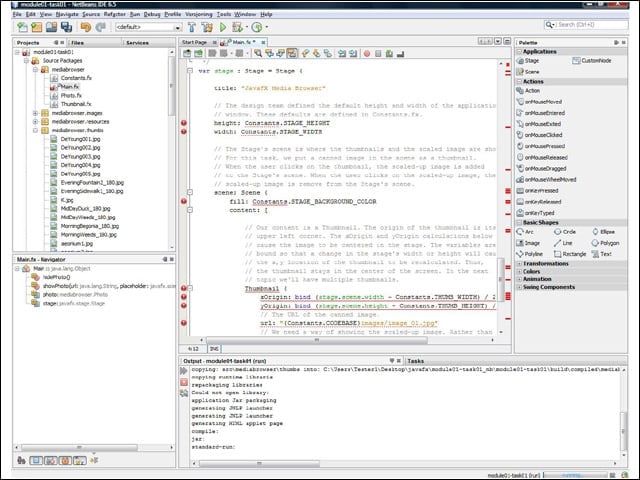This screenshot has width=640, height=480.
Task: Toggle Highlight Search in editor toolbar
Action: pos(292,53)
